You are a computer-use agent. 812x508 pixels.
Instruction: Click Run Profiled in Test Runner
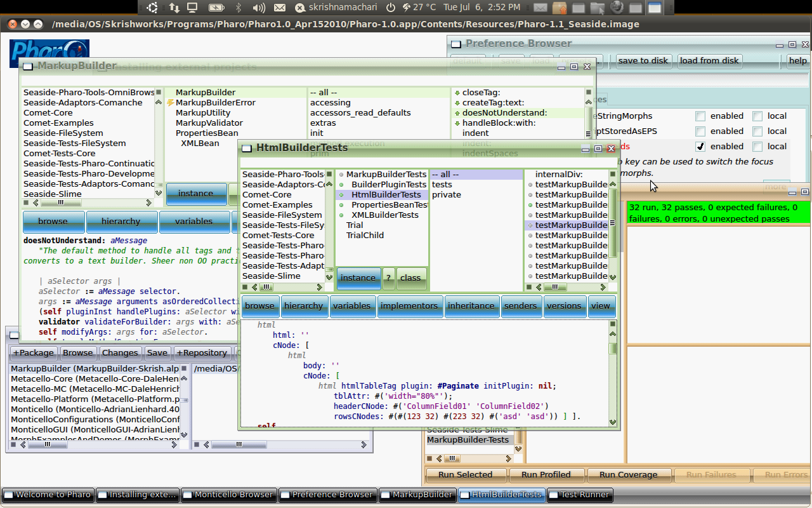click(x=546, y=475)
